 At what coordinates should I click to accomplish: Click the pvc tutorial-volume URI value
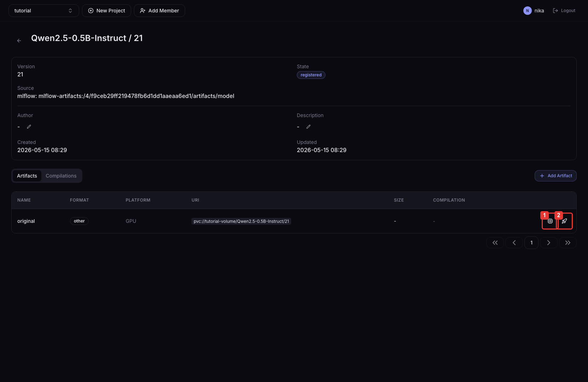coord(241,221)
